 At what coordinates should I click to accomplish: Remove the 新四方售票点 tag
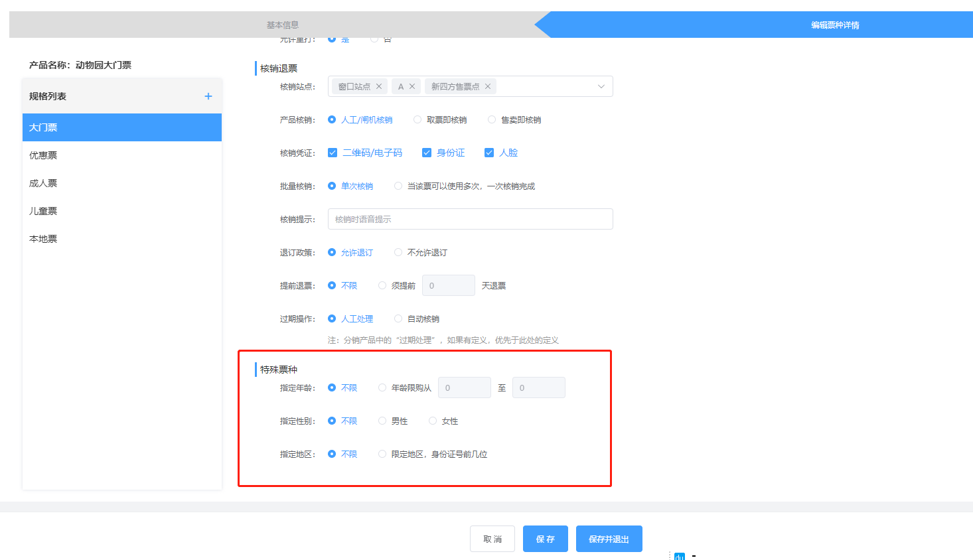pos(488,86)
